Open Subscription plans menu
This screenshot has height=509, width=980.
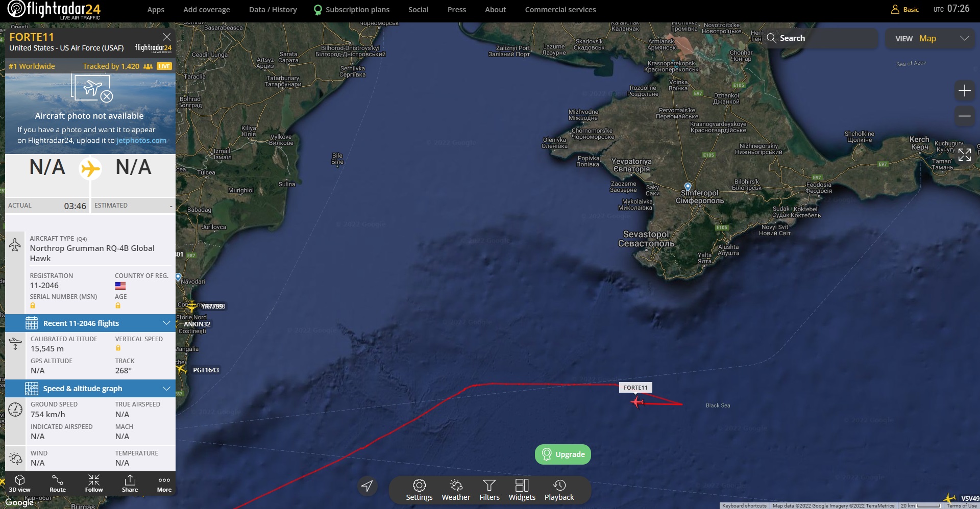coord(352,10)
